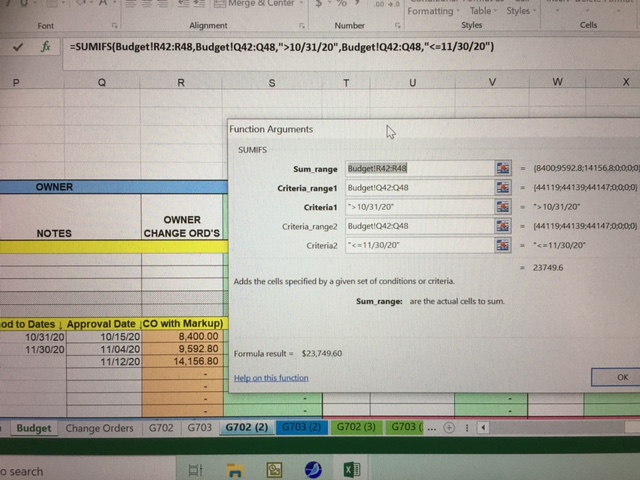The image size is (640, 480).
Task: Select the G702 sheet tab
Action: coord(161,428)
